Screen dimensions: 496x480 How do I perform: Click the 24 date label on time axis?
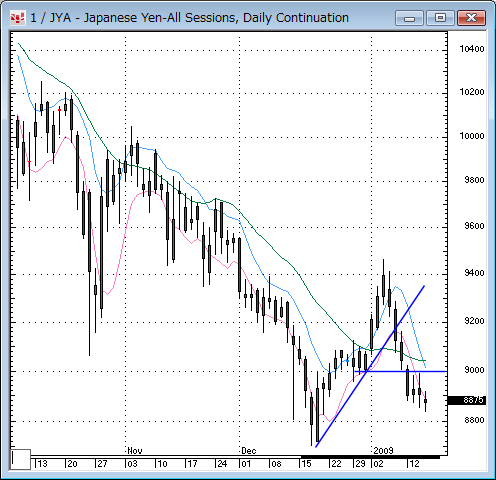[222, 464]
